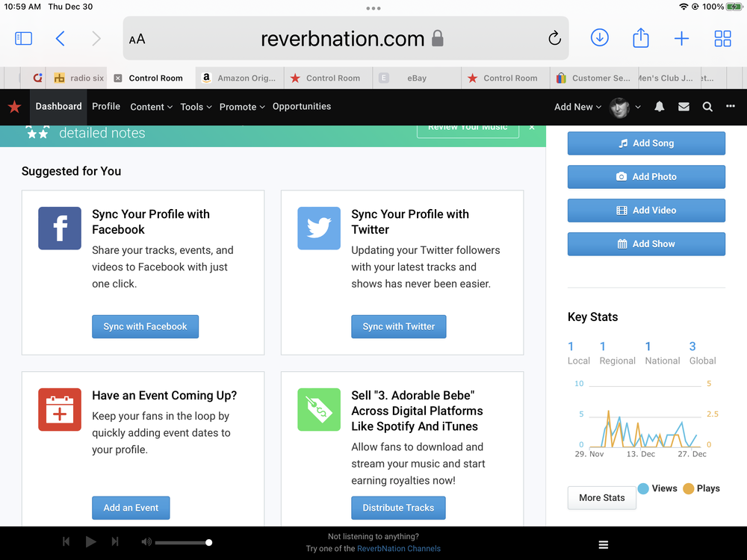Reload the reverbnation.com page
This screenshot has height=560, width=747.
click(x=554, y=38)
